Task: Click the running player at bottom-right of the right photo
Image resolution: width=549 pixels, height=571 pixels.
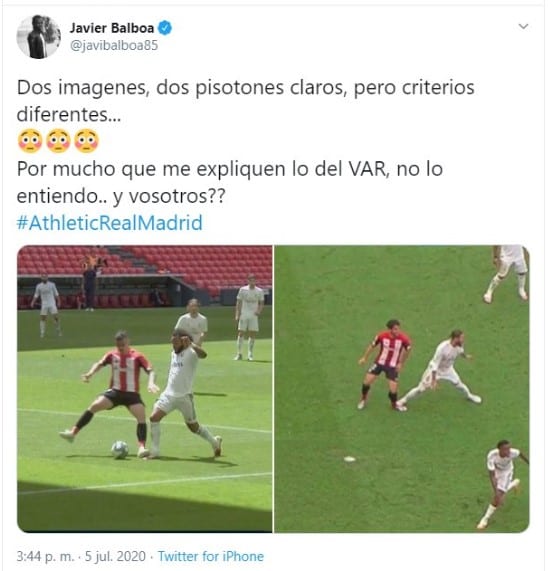Action: 502,484
